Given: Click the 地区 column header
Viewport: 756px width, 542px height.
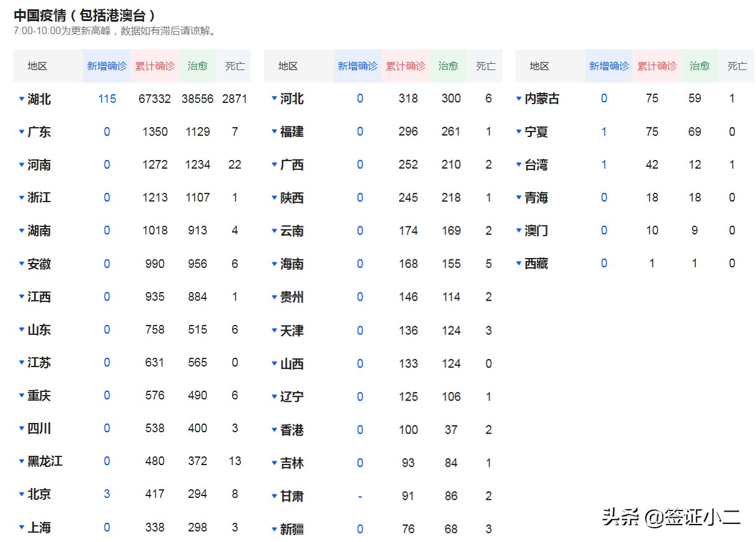Looking at the screenshot, I should [x=35, y=66].
